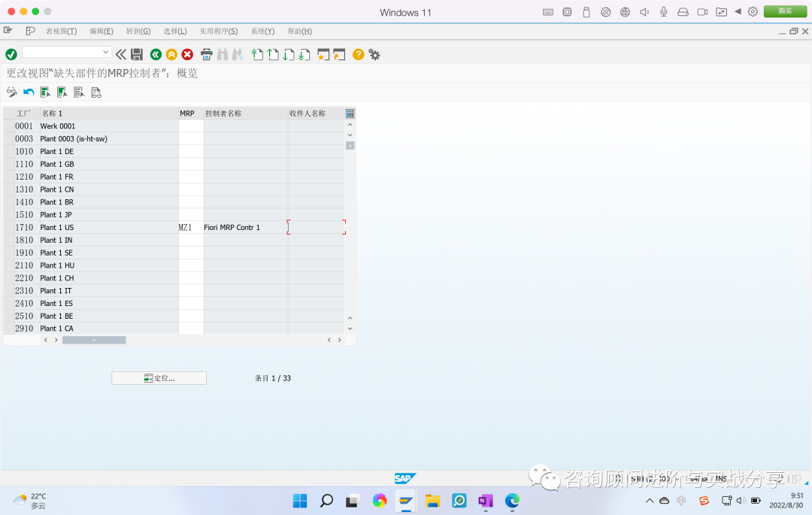Viewport: 812px width, 515px height.
Task: Show hidden taskbar icons via tray chevron
Action: coord(650,500)
